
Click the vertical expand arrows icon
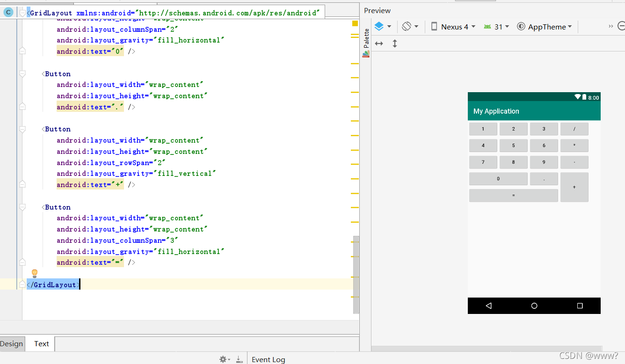395,44
